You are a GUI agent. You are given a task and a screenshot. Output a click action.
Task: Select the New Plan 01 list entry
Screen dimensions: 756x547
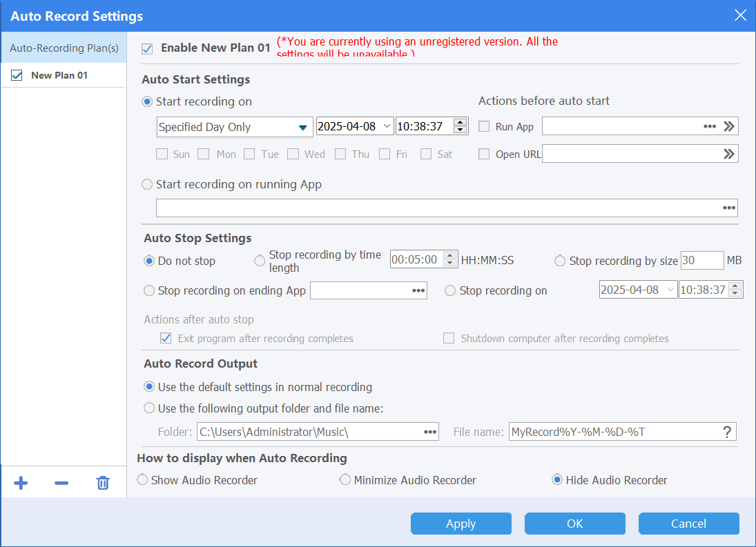[63, 75]
